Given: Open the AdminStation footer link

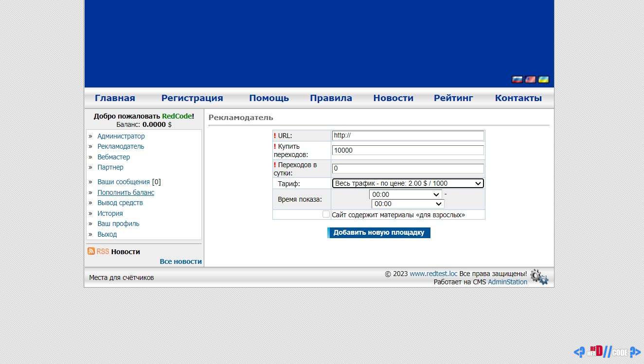Looking at the screenshot, I should pos(507,282).
